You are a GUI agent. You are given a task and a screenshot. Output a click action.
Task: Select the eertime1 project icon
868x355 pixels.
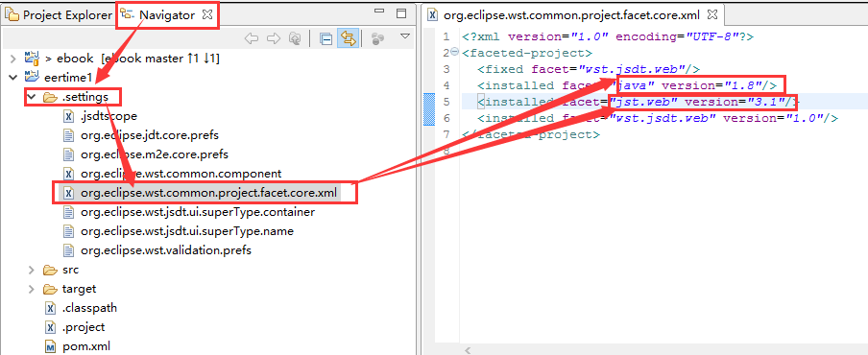coord(32,77)
